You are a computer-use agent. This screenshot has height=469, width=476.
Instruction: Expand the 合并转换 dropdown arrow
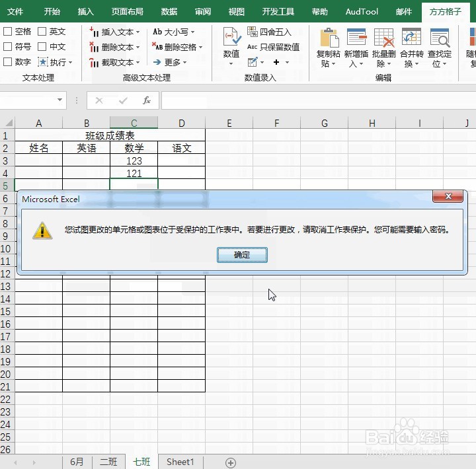tap(416, 63)
